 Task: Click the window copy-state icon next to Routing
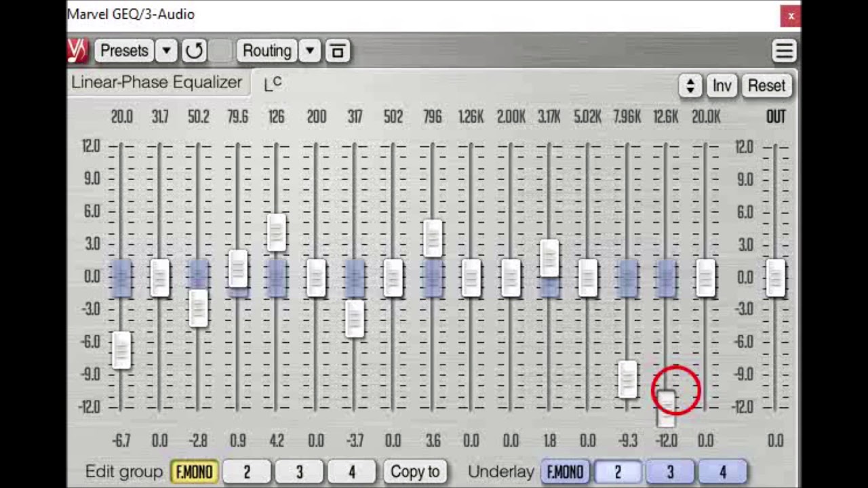(x=337, y=51)
